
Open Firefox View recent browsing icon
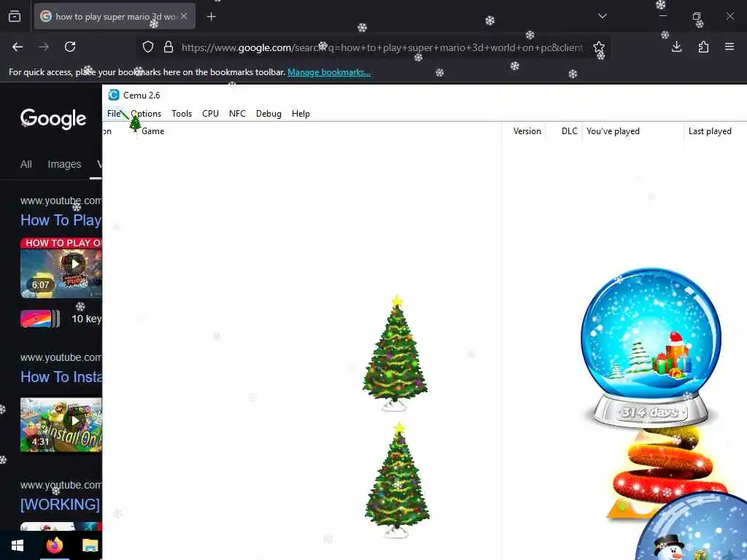(15, 16)
